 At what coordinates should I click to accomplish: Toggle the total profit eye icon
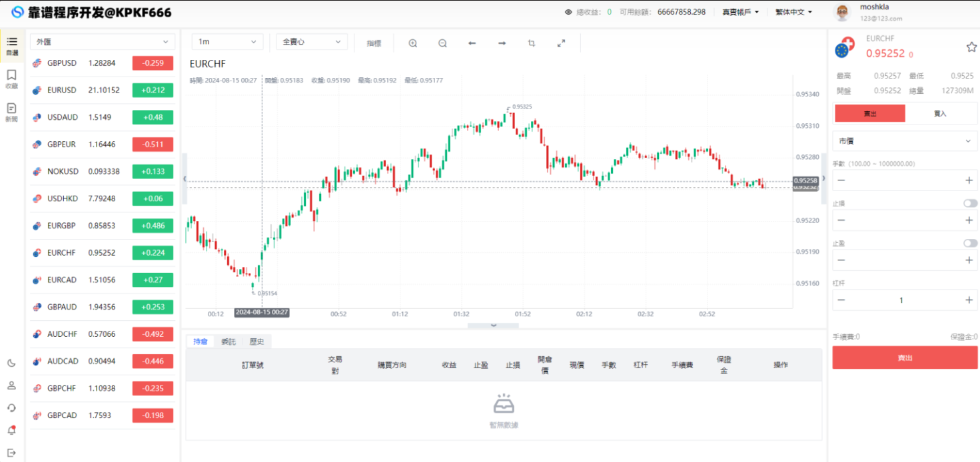[x=568, y=12]
